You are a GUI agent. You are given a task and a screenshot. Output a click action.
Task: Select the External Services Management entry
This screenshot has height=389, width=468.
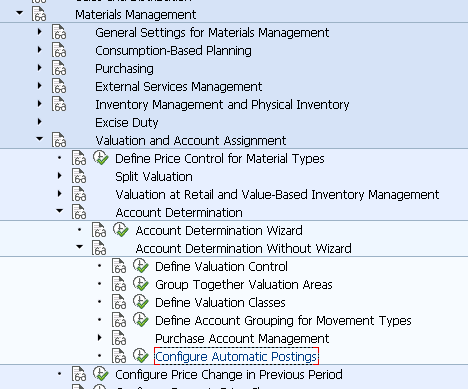point(179,87)
